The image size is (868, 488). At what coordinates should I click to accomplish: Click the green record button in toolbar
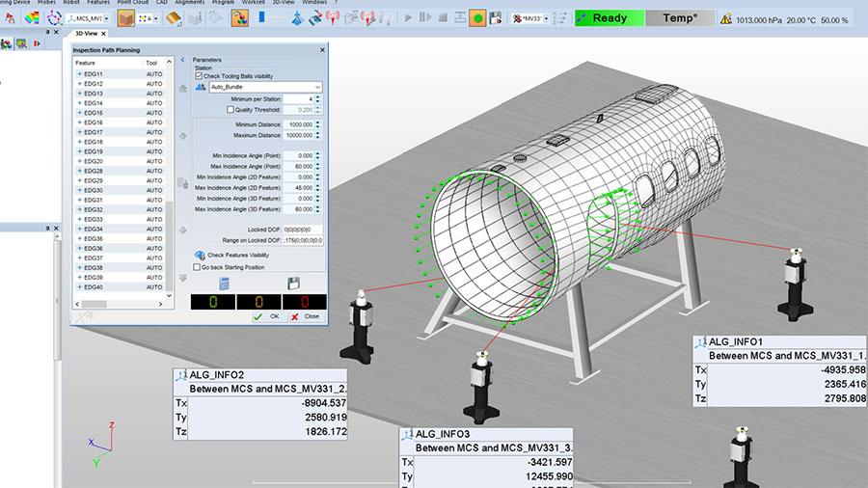[x=477, y=18]
